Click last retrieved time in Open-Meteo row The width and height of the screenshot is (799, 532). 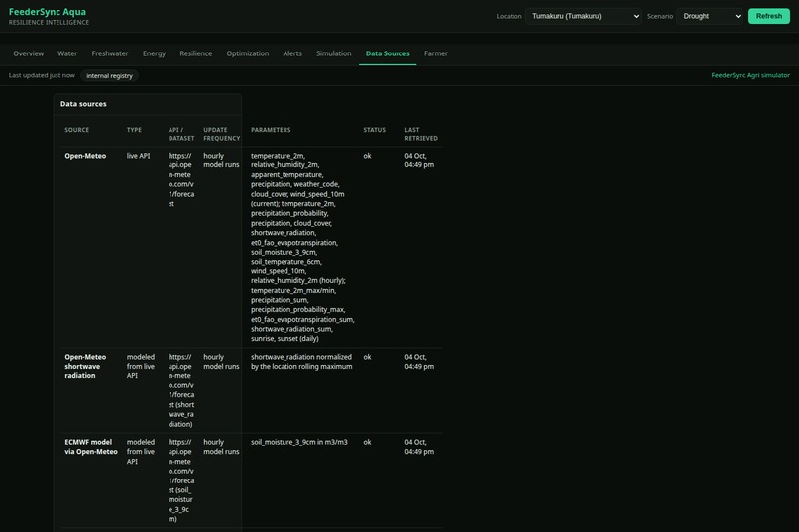coord(419,160)
